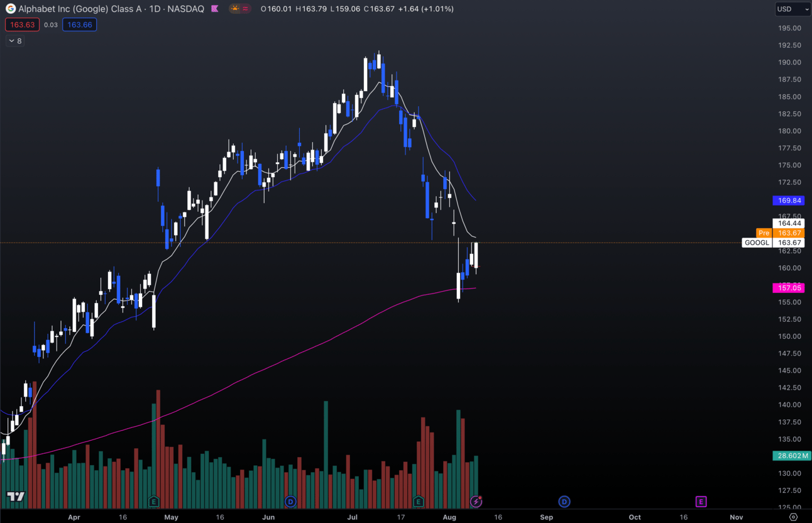The height and width of the screenshot is (523, 812).
Task: Click the red sell price button 163.63
Action: click(23, 25)
